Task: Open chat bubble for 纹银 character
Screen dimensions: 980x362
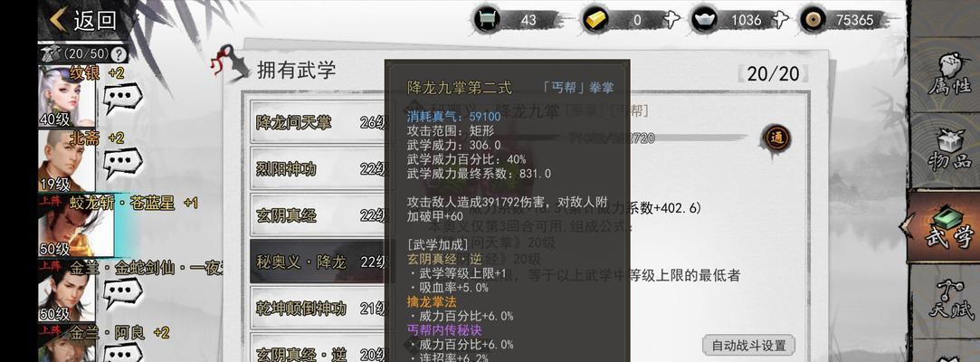Action: pos(122,98)
